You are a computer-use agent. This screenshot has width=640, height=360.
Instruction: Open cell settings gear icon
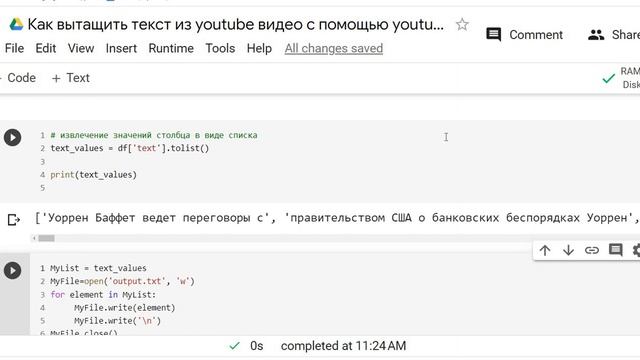point(636,250)
